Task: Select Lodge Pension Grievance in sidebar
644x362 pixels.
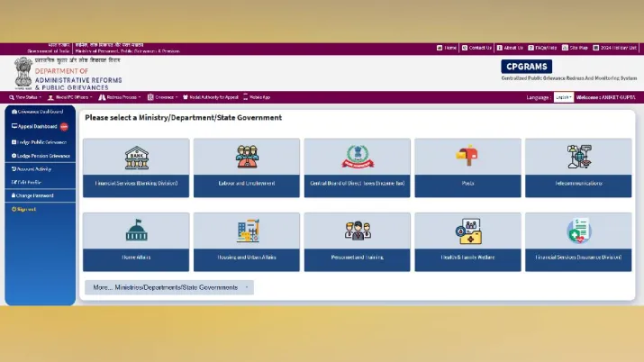Action: [x=41, y=156]
